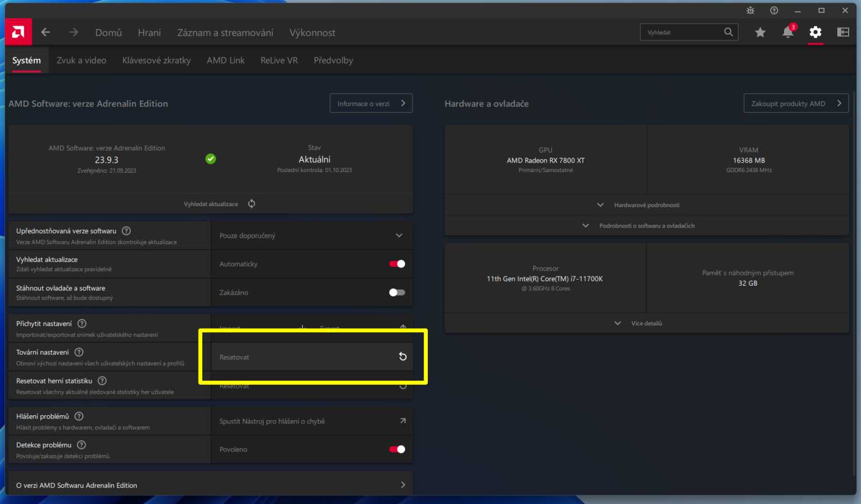Click the 32 GB memory value
The image size is (861, 504).
[x=747, y=283]
